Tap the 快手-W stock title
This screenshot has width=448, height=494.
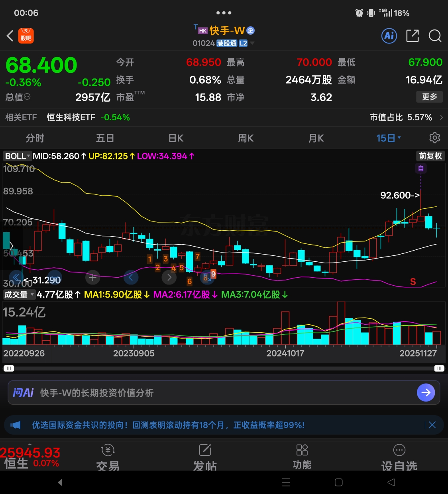tap(227, 31)
